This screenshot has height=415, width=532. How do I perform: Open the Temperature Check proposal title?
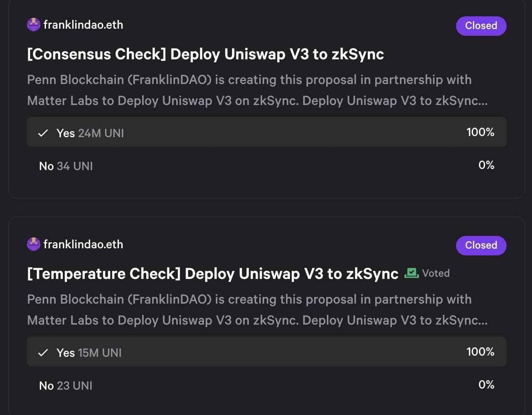(x=212, y=274)
